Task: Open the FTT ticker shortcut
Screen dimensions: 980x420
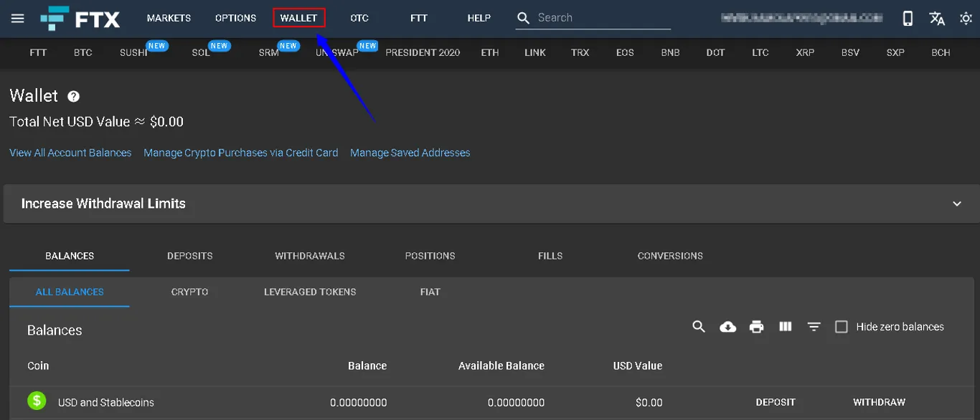Action: tap(38, 52)
